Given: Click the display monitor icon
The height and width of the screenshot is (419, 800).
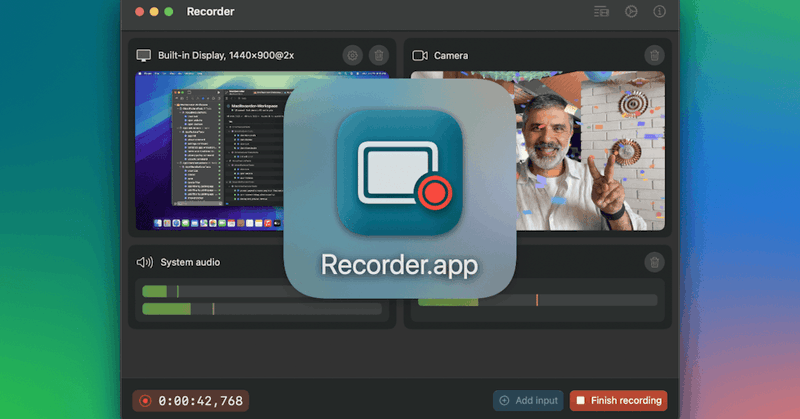Looking at the screenshot, I should (x=144, y=55).
